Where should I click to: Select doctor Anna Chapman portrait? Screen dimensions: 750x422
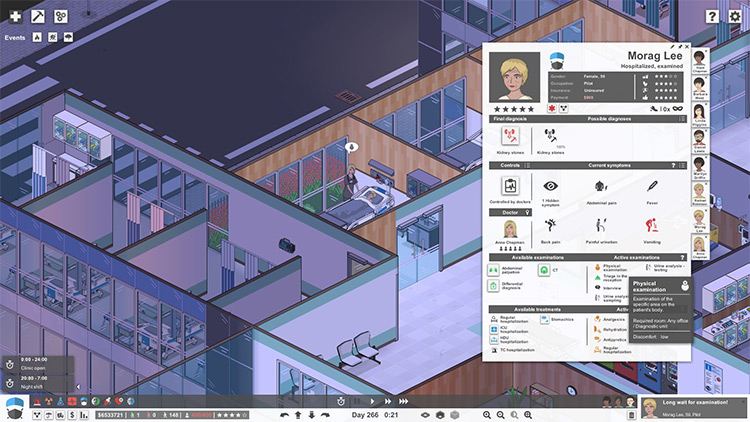point(510,229)
